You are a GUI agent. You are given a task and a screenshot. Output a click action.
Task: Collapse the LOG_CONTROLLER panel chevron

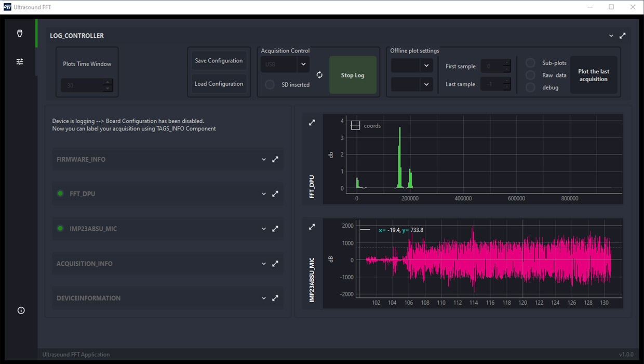(611, 36)
